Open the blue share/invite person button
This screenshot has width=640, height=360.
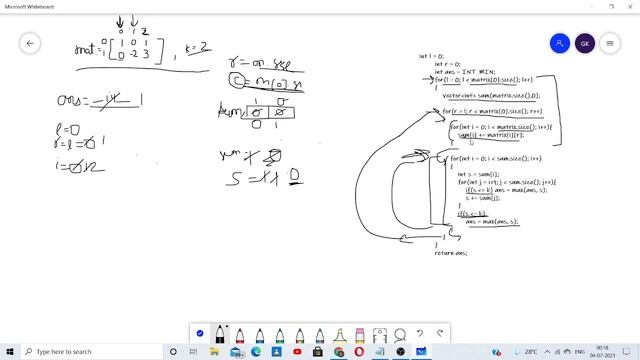[x=560, y=43]
